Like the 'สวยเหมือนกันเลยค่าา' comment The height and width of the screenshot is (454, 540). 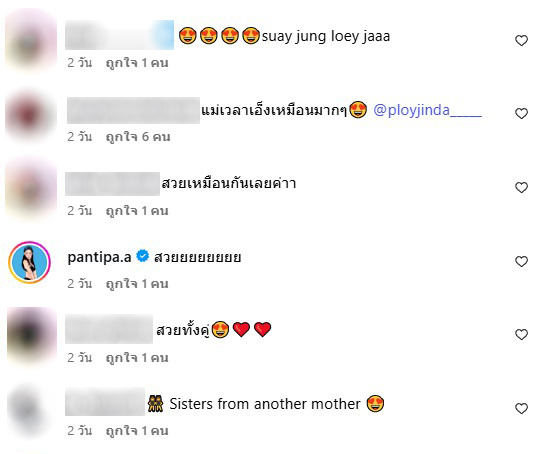point(521,188)
